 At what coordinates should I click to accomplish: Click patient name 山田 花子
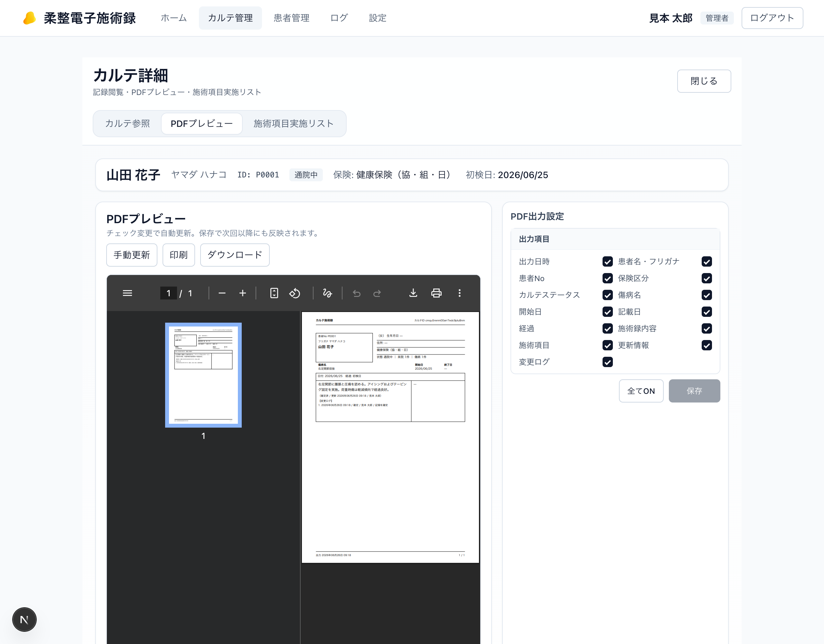pyautogui.click(x=133, y=175)
